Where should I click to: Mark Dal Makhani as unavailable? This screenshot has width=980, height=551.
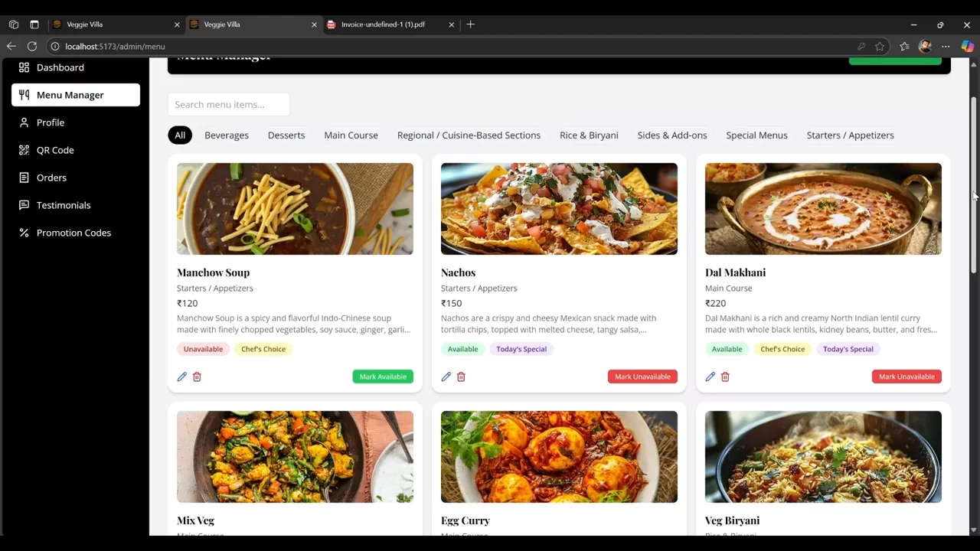click(x=906, y=377)
